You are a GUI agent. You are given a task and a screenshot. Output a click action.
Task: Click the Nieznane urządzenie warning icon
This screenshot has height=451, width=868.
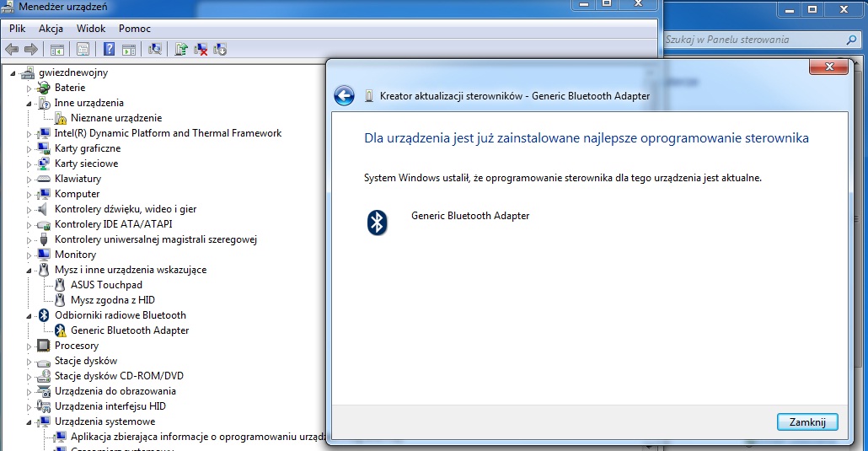click(x=61, y=118)
